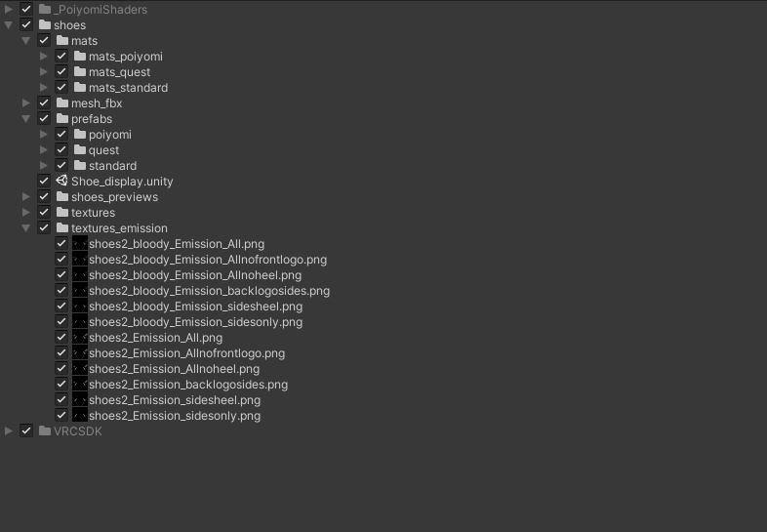767x532 pixels.
Task: Click the folder icon next to mats_poiyomi
Action: (79, 57)
